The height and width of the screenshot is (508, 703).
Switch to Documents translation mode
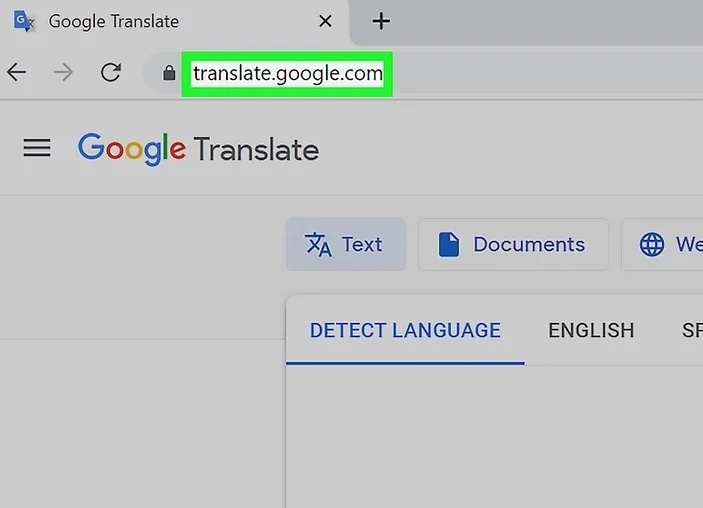[512, 245]
